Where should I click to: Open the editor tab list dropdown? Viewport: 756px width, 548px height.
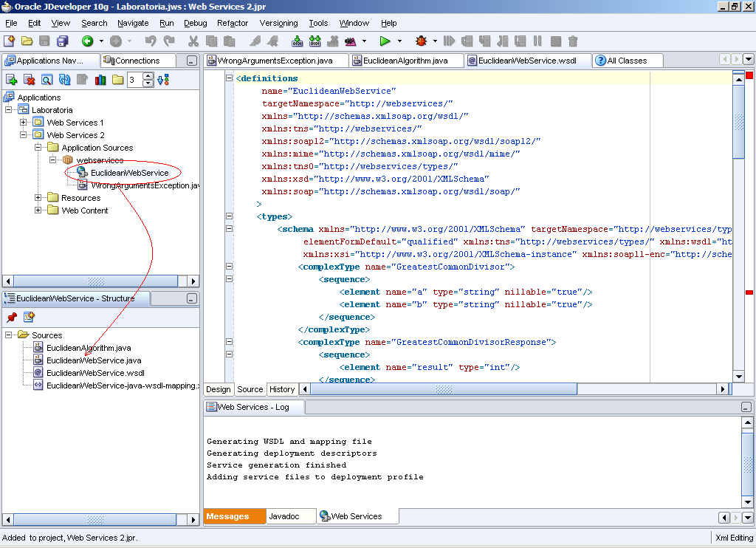click(749, 59)
